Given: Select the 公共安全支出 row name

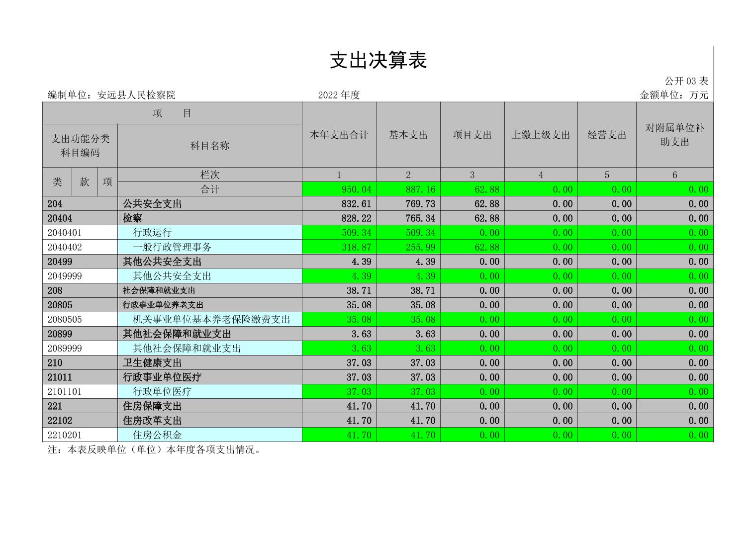Looking at the screenshot, I should pos(210,204).
